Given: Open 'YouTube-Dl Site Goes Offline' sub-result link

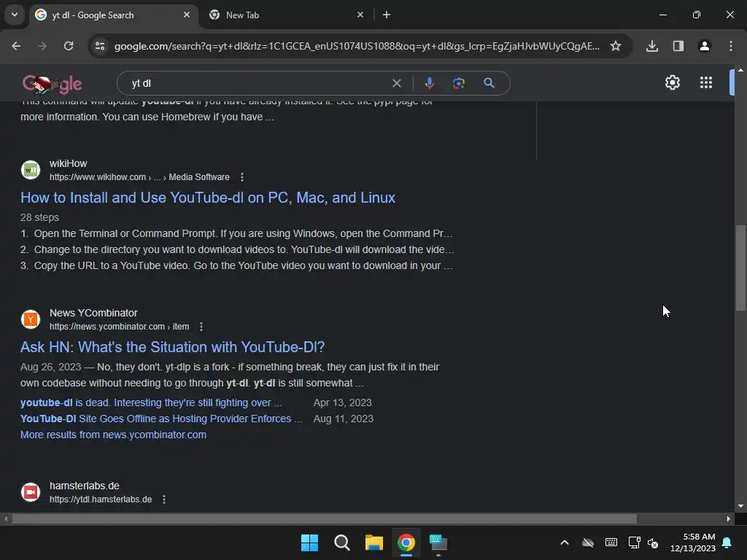Looking at the screenshot, I should pos(161,419).
